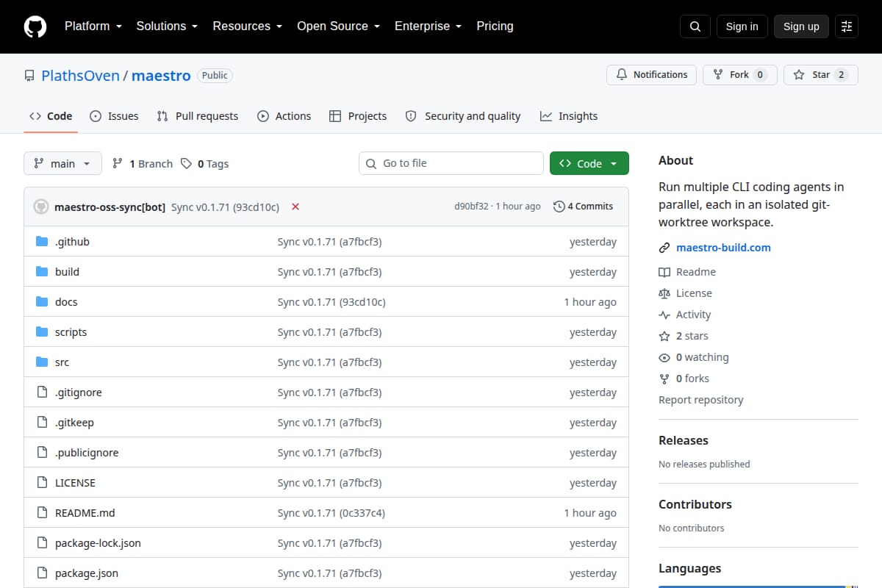882x588 pixels.
Task: Expand the Resources menu
Action: point(248,26)
